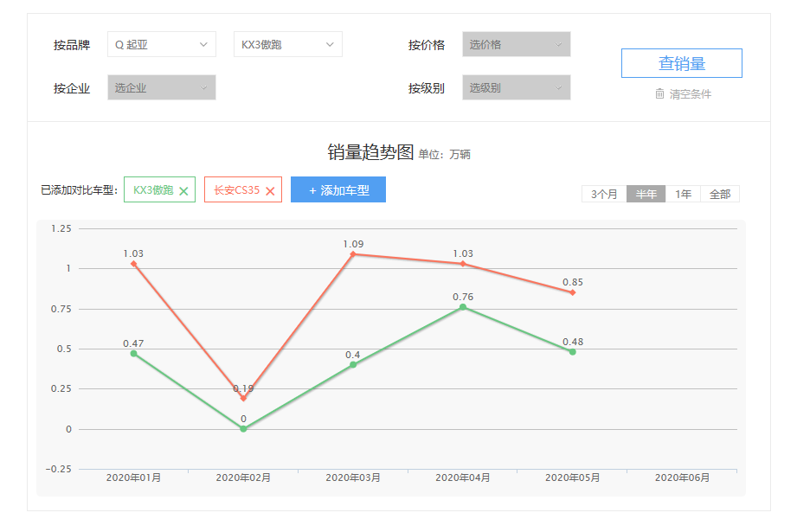The image size is (797, 532).
Task: Choose the 1年 time range tab
Action: 683,195
